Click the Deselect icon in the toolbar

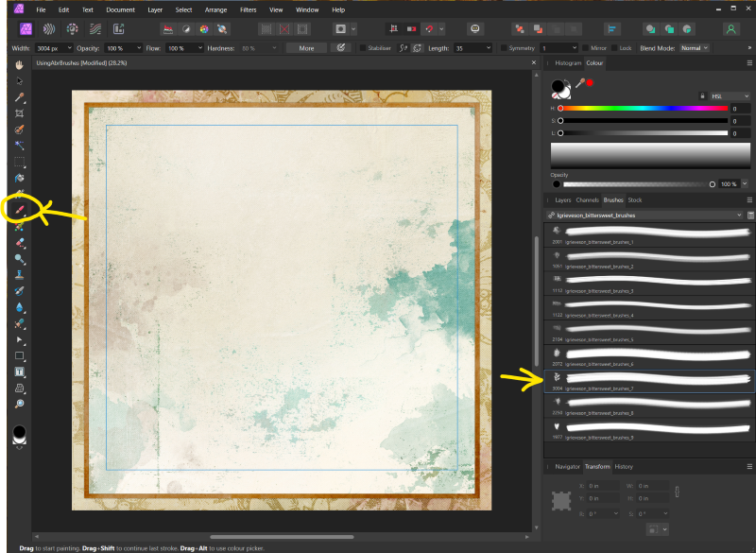[x=284, y=29]
